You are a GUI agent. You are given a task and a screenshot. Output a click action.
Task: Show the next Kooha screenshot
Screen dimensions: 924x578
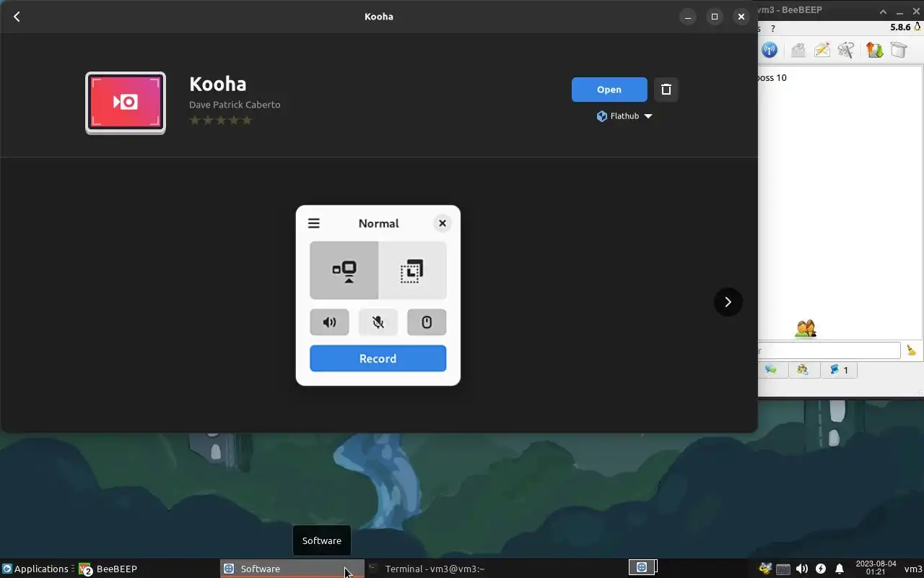pyautogui.click(x=728, y=302)
